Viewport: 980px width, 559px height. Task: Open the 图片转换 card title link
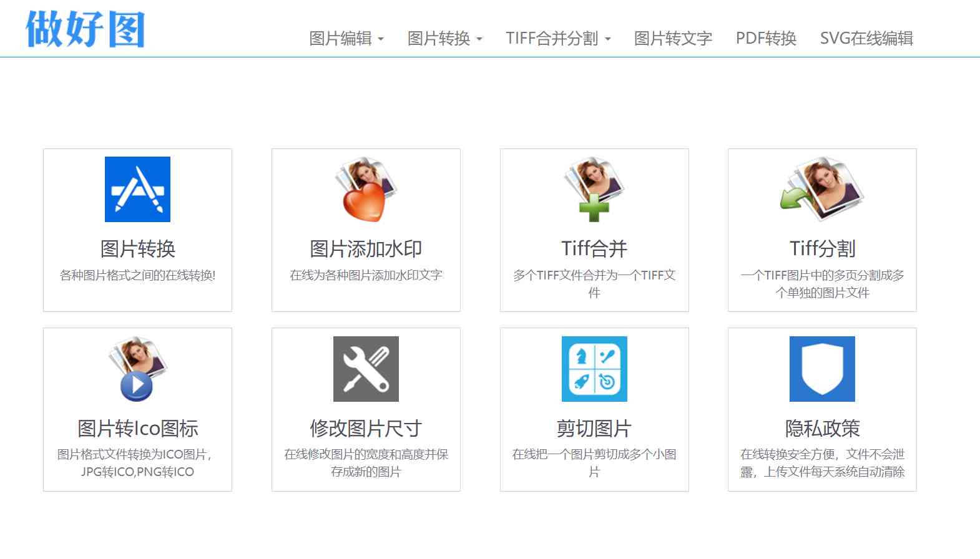pos(137,249)
